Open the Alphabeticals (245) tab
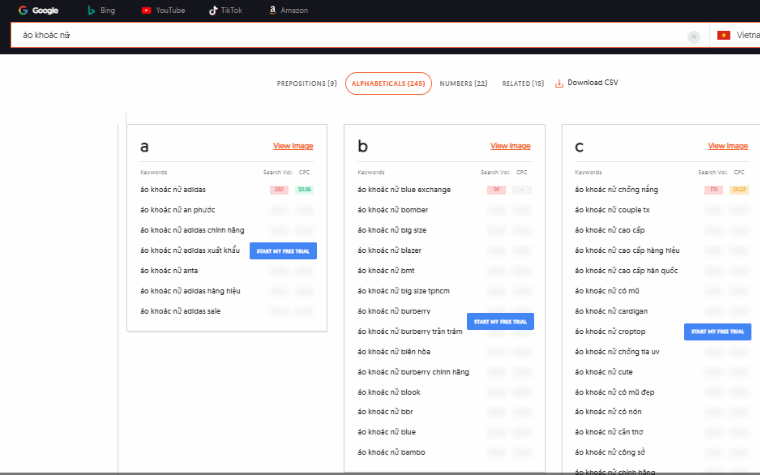 click(x=388, y=83)
